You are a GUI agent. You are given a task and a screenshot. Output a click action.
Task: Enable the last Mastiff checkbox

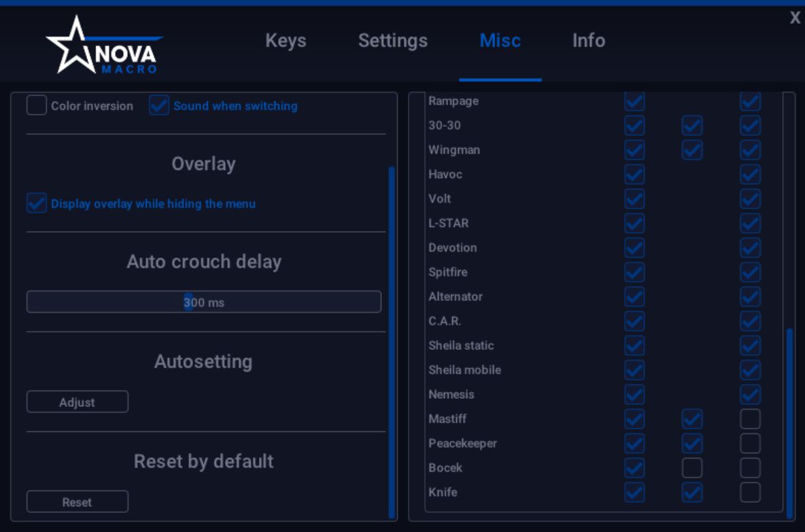[x=750, y=419]
